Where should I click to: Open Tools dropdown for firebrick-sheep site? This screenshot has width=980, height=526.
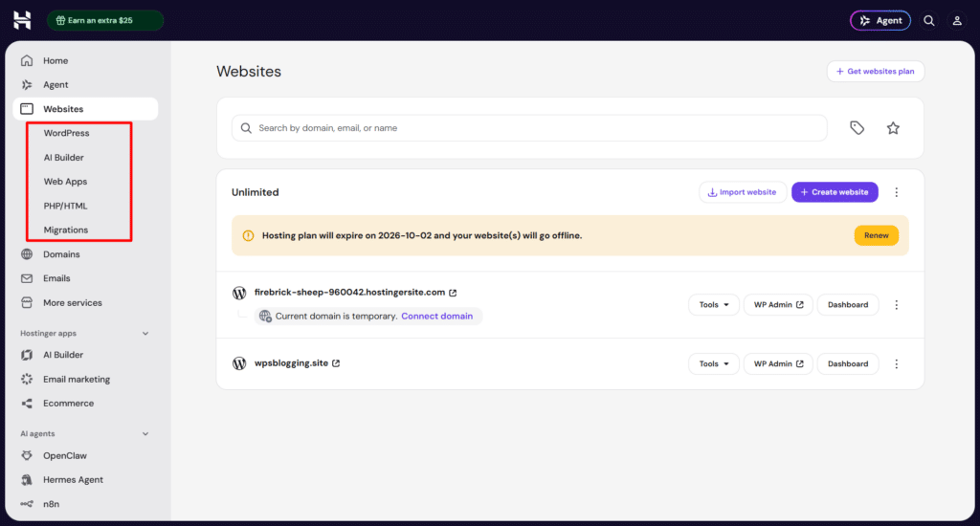click(714, 305)
